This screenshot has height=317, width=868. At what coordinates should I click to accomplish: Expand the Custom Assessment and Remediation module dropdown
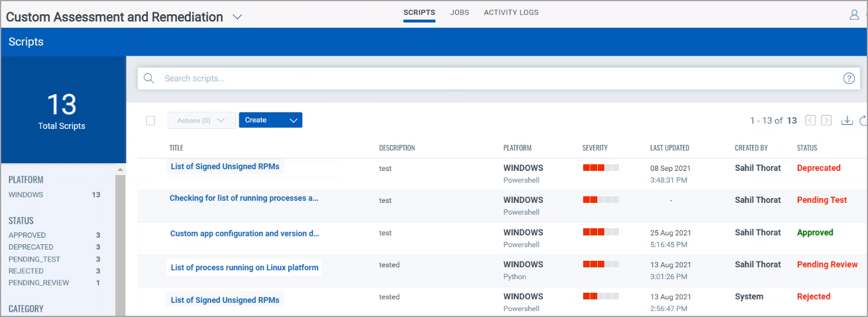[237, 17]
